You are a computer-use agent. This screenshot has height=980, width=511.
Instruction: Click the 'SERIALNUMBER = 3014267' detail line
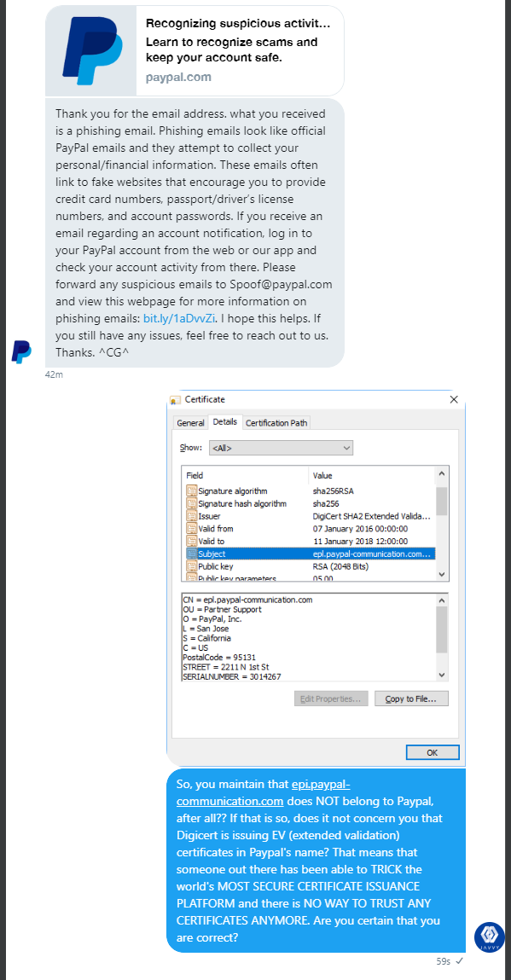click(231, 676)
